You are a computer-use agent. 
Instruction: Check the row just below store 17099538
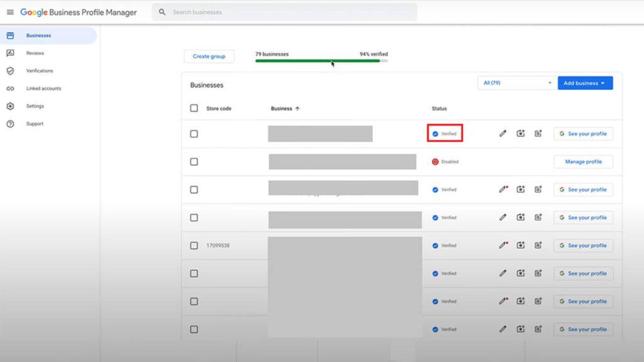(x=194, y=273)
